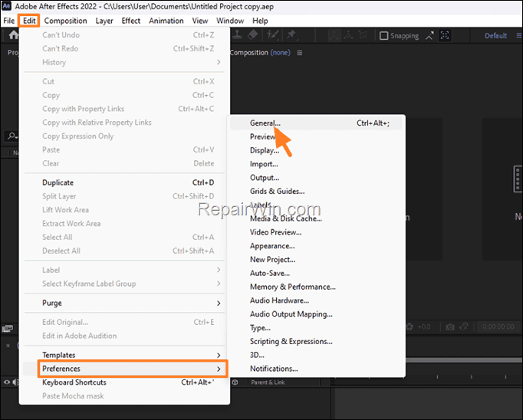Open Auto-Save preferences
Viewport: 523px width, 420px height.
tap(316, 274)
